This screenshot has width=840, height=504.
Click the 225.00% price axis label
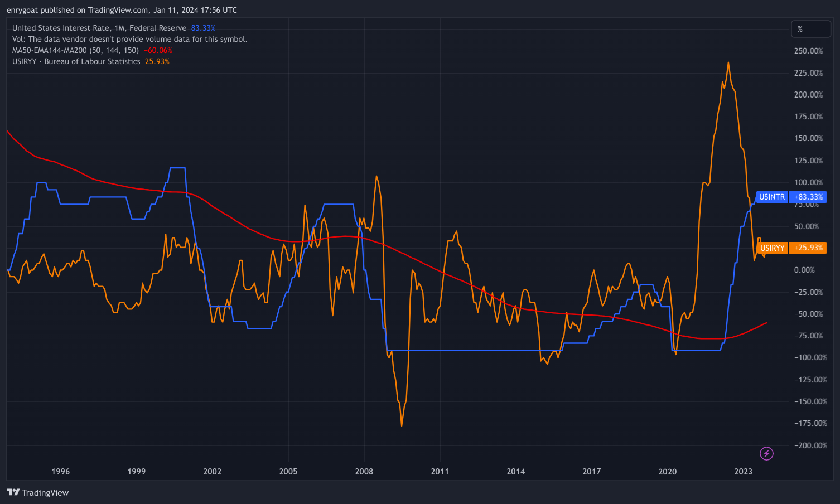point(808,72)
